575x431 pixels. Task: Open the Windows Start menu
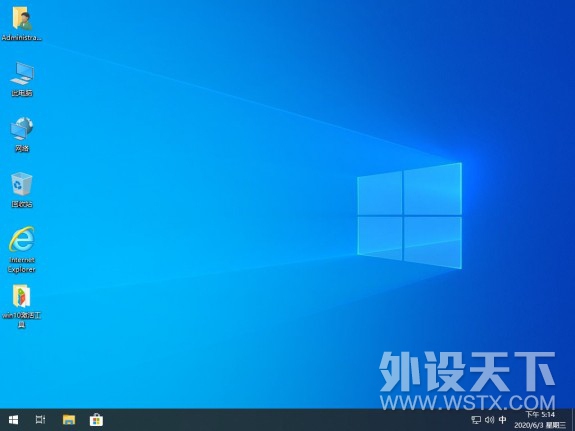14,420
